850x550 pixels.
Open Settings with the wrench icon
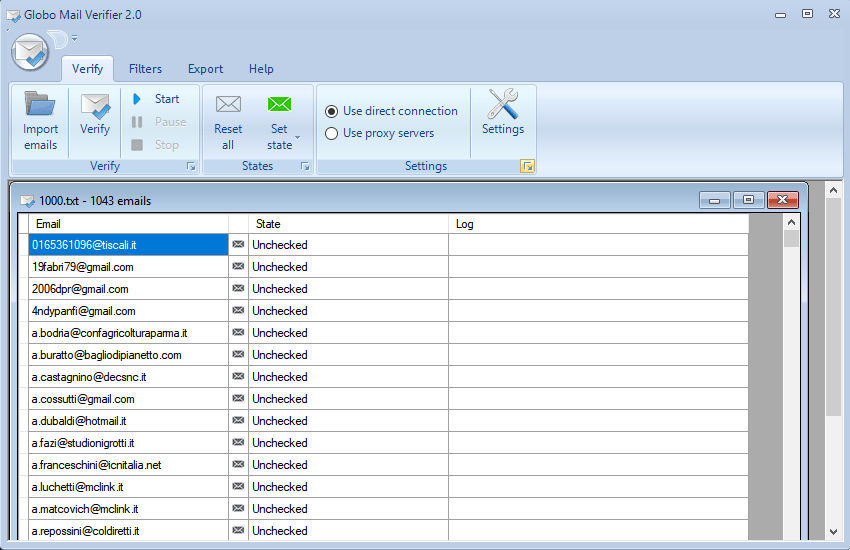point(503,104)
